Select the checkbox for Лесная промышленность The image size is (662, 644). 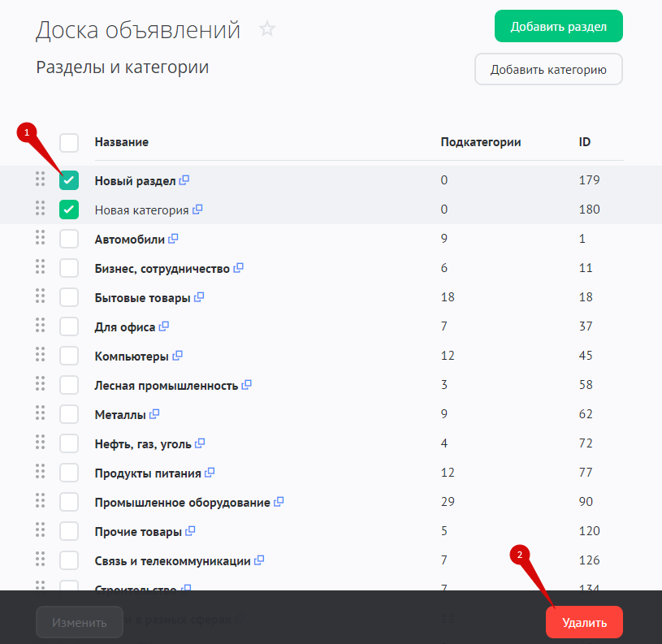tap(69, 385)
